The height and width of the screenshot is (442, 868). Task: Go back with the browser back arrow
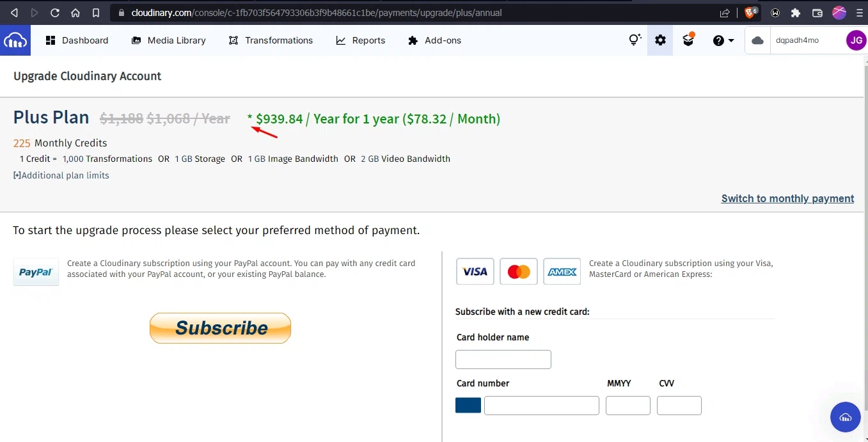point(14,13)
